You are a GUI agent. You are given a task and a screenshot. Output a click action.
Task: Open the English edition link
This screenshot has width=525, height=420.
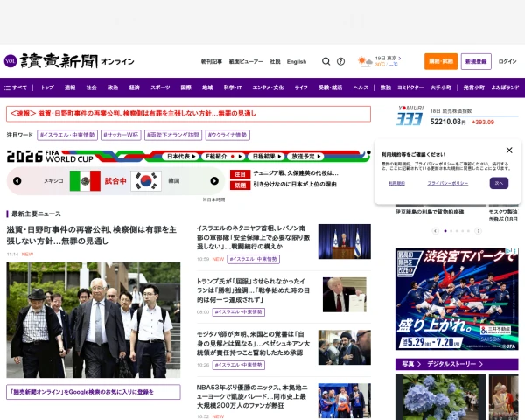point(297,61)
